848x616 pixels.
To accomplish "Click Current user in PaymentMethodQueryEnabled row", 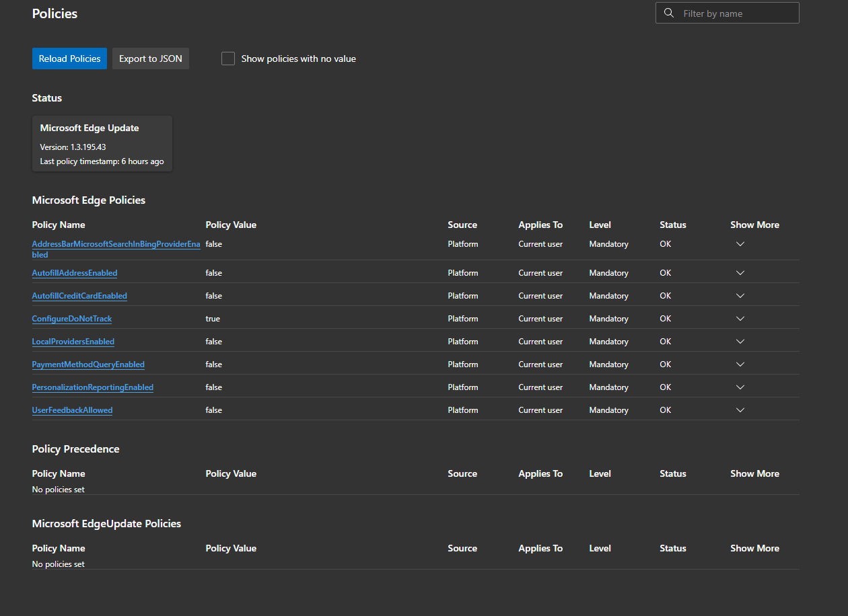I will click(x=540, y=364).
